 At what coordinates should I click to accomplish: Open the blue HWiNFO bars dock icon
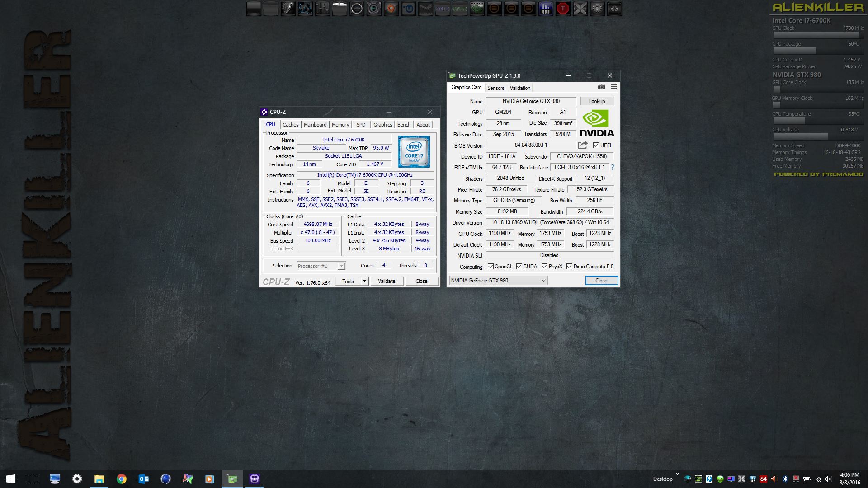546,9
